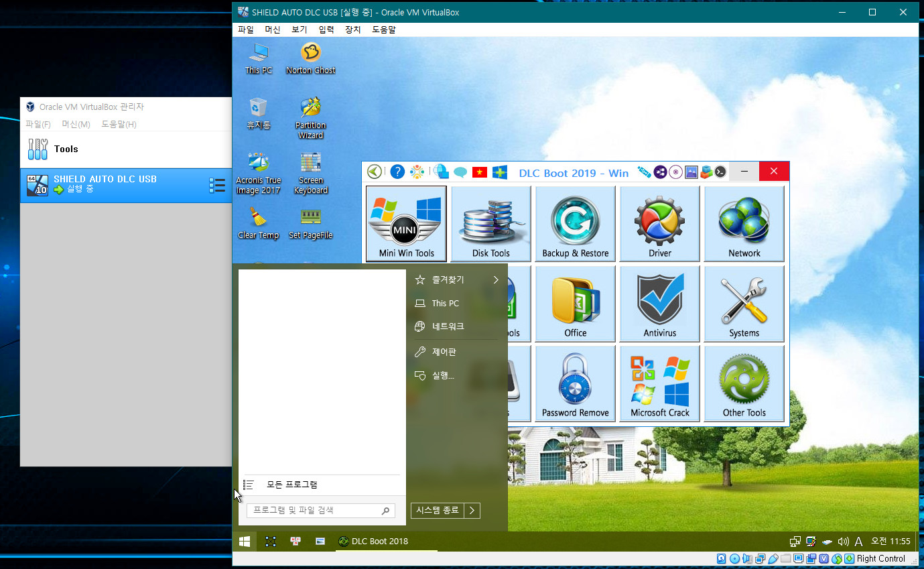Expand the shutdown options arrow next to 시스템 종료
924x569 pixels.
point(472,510)
